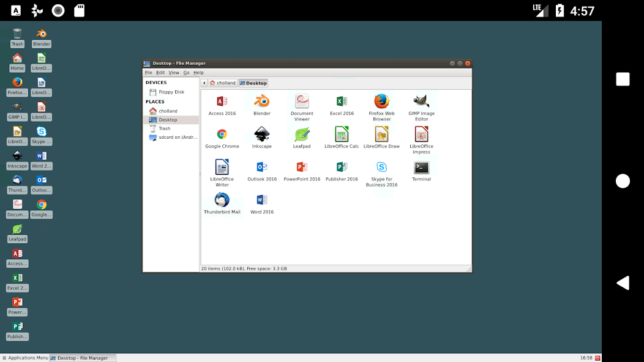The image size is (644, 362).
Task: Select the Inkscape icon
Action: (262, 136)
